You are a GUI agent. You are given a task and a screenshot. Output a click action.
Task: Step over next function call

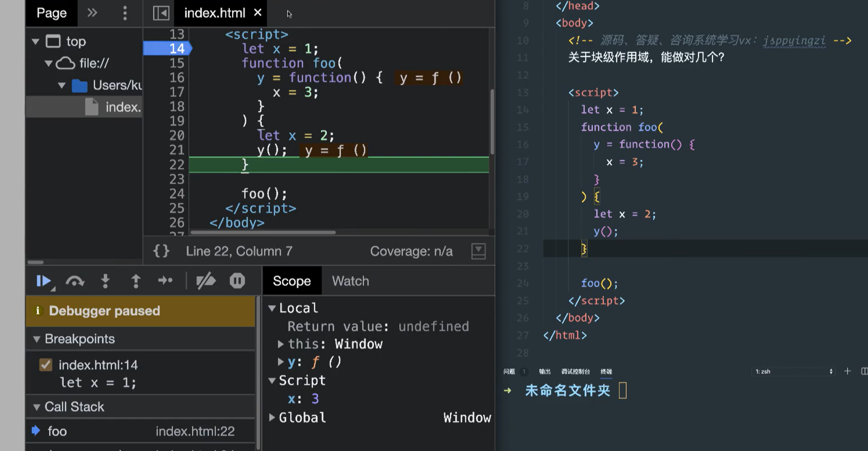click(x=75, y=281)
